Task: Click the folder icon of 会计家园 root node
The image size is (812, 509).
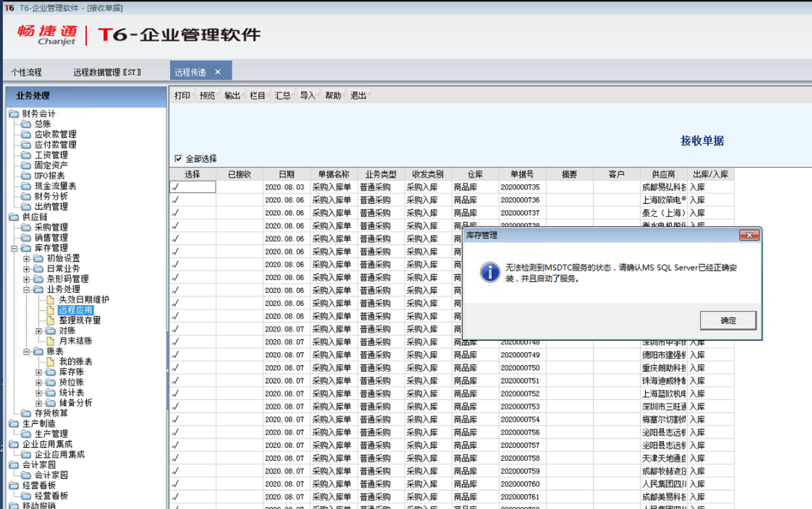Action: 14,464
